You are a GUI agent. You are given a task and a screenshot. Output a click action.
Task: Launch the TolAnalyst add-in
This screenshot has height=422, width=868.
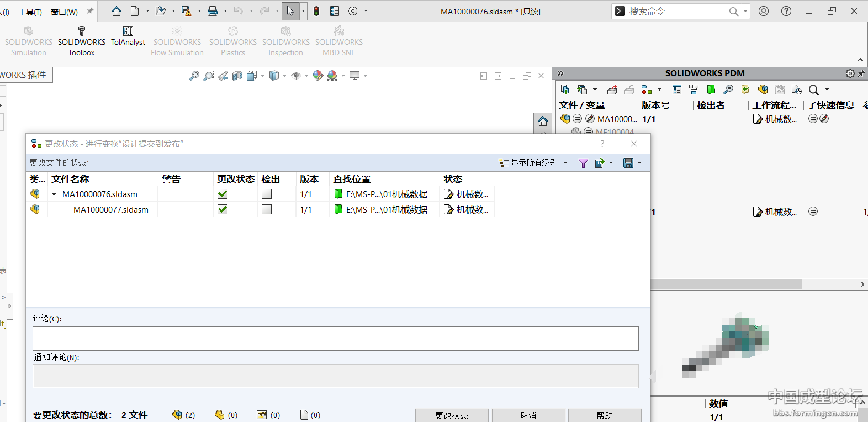pyautogui.click(x=128, y=36)
